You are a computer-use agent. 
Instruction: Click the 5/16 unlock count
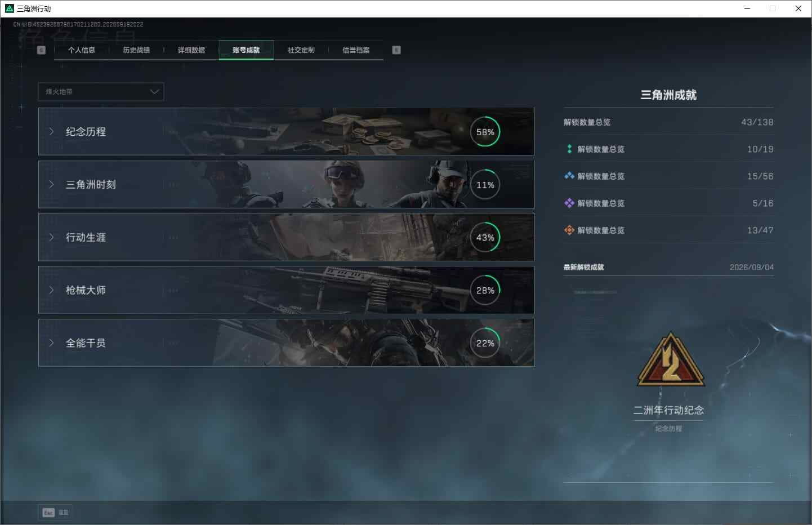coord(762,203)
